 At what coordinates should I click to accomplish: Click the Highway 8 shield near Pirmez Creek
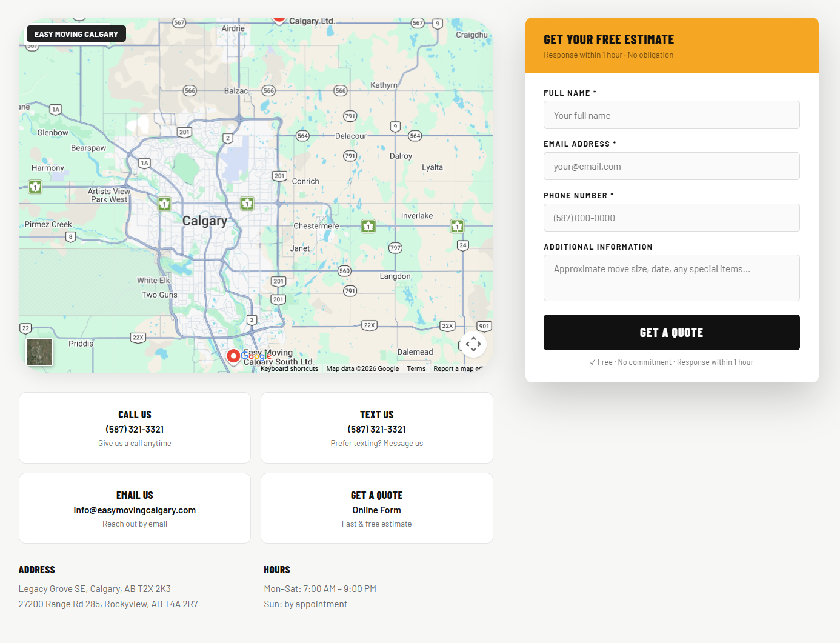click(x=70, y=237)
